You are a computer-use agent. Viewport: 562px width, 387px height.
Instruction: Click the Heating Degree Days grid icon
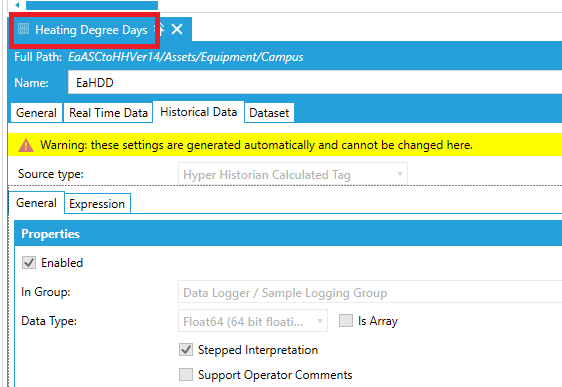click(23, 29)
